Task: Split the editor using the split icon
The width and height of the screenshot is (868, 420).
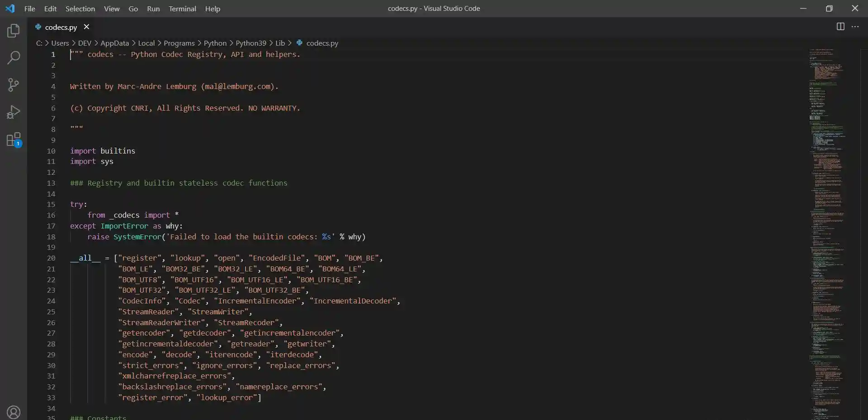Action: [840, 27]
